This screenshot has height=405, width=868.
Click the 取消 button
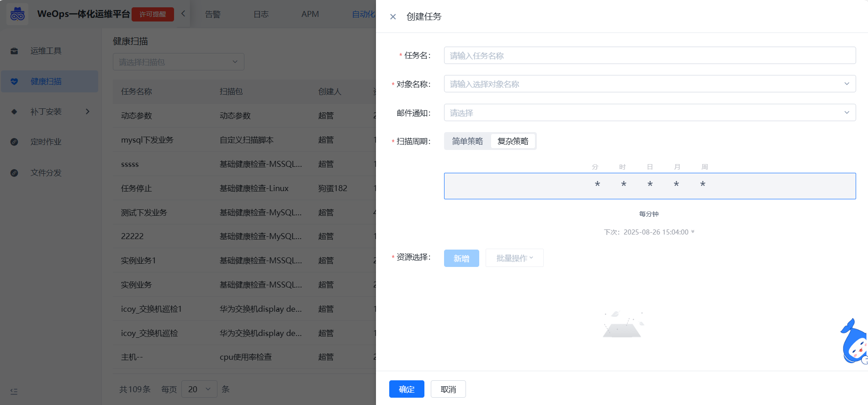448,389
